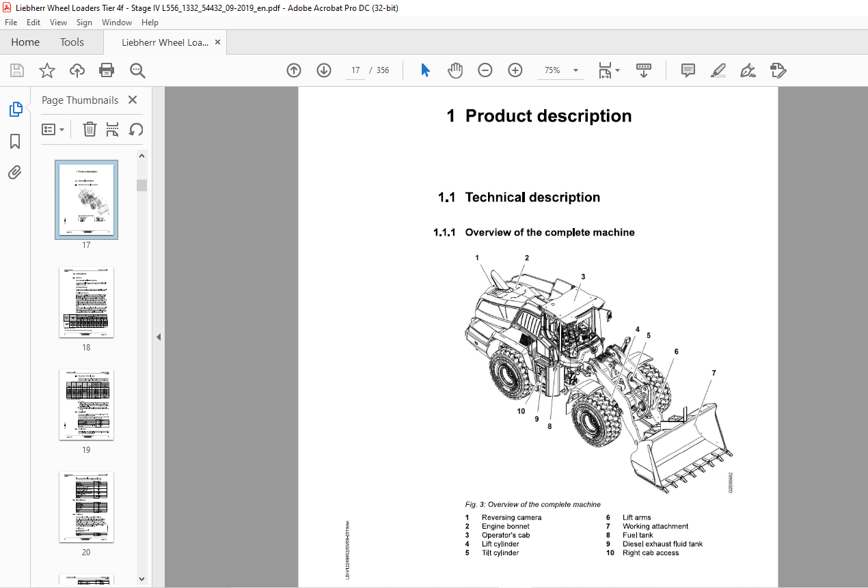Click the thumbnails panel scrollbar thumb
Image resolution: width=868 pixels, height=588 pixels.
pyautogui.click(x=141, y=185)
